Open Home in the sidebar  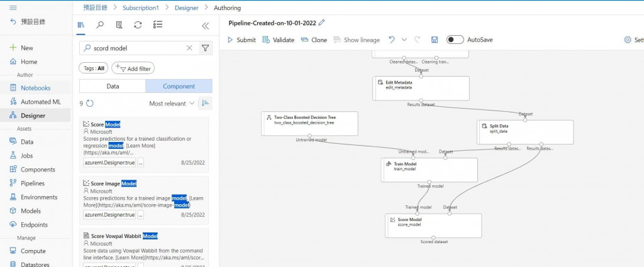point(23,62)
